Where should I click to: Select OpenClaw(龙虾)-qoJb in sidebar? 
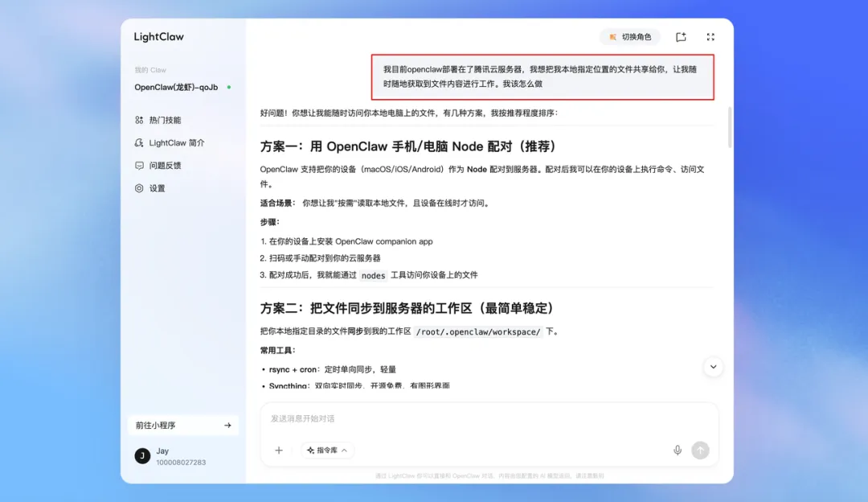177,87
